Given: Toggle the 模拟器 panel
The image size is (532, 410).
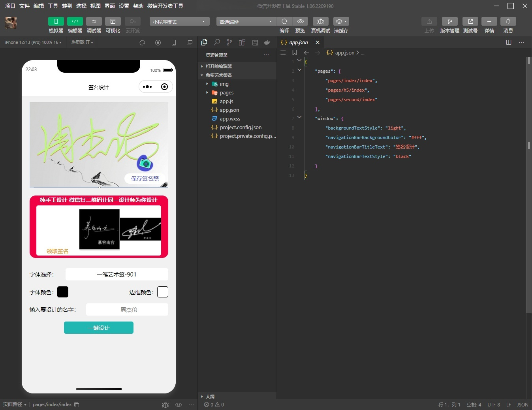Looking at the screenshot, I should 56,25.
